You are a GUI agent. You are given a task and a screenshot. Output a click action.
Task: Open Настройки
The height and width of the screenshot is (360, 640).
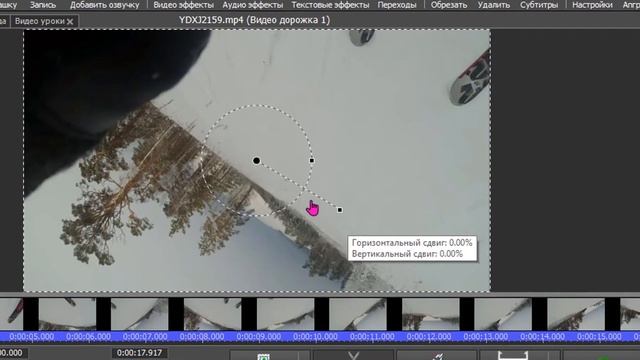[592, 5]
